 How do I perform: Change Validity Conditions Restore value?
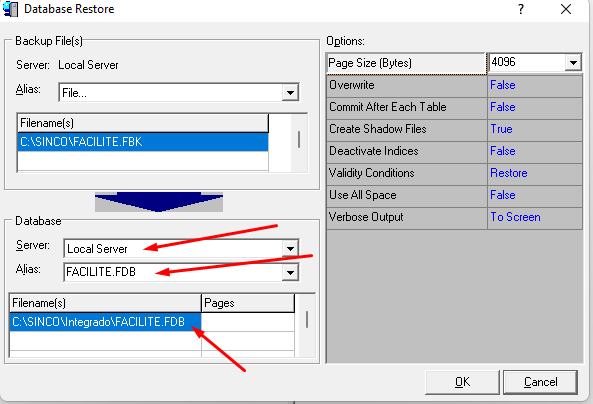[534, 173]
